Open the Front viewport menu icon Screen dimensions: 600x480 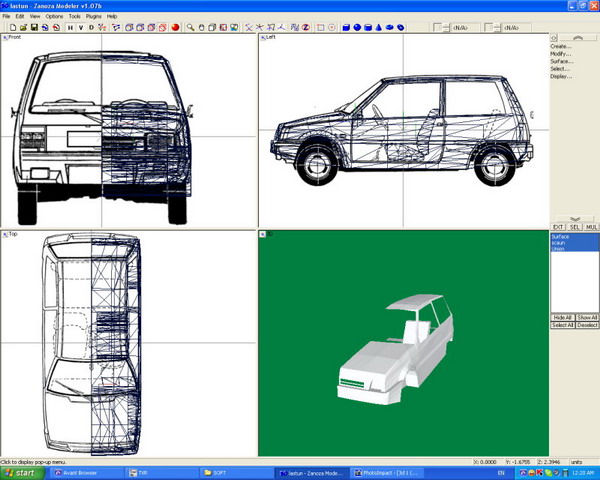(5, 38)
